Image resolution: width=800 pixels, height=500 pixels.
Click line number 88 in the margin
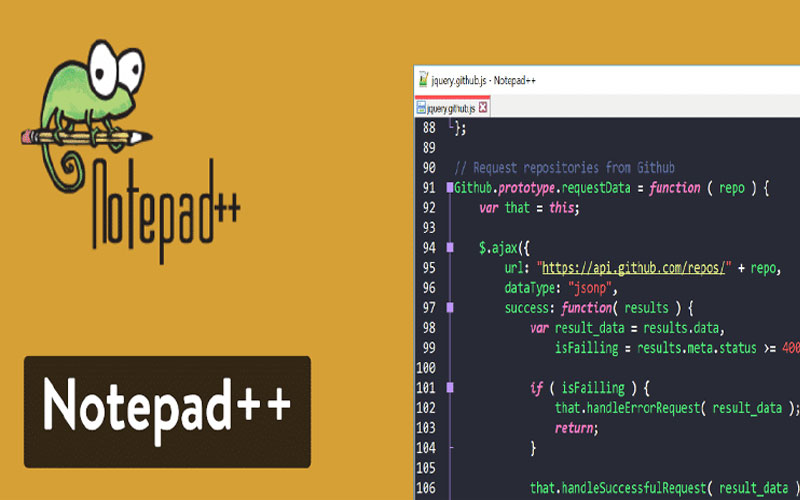(x=429, y=128)
